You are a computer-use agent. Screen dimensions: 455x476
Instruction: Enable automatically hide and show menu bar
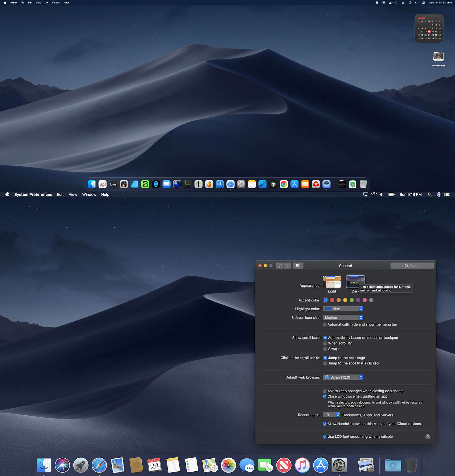click(x=325, y=325)
